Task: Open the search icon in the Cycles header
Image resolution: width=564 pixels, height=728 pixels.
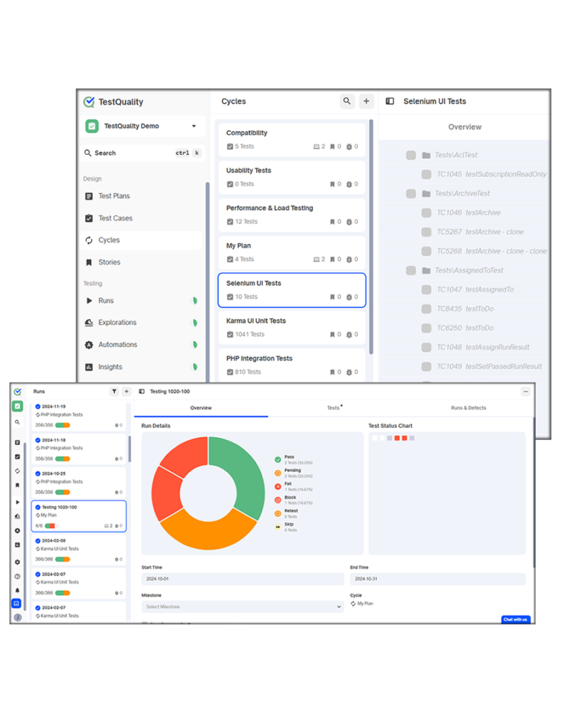Action: pyautogui.click(x=346, y=101)
